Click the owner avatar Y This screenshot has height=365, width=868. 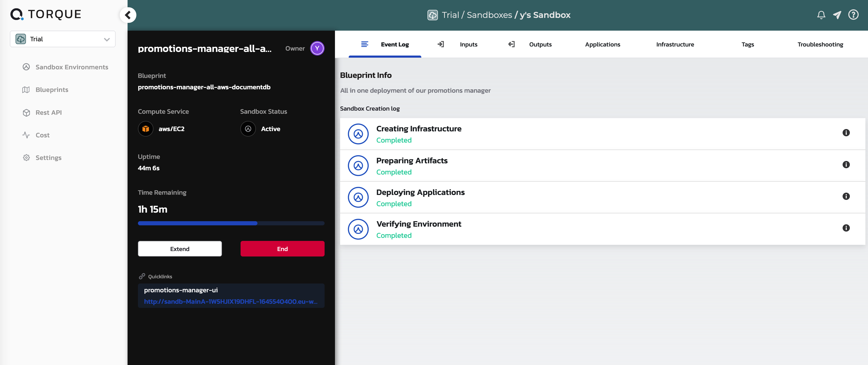pyautogui.click(x=317, y=48)
